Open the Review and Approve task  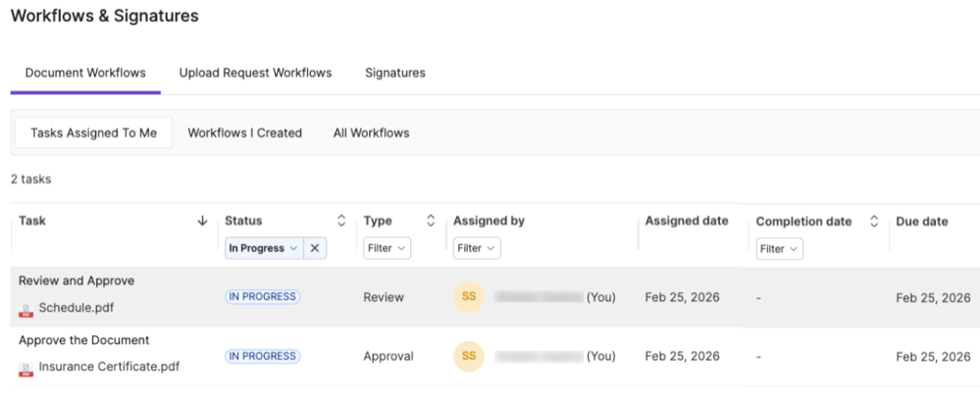[x=77, y=280]
